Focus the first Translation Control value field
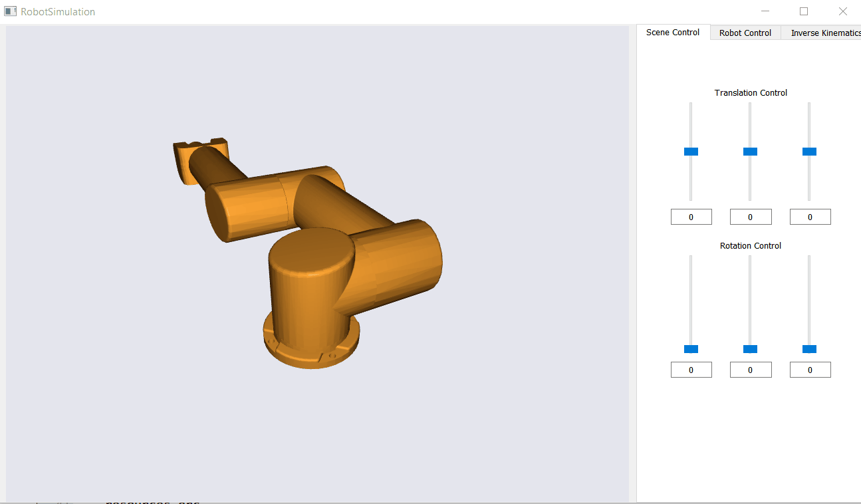Screen dimensions: 861x504 [x=691, y=217]
